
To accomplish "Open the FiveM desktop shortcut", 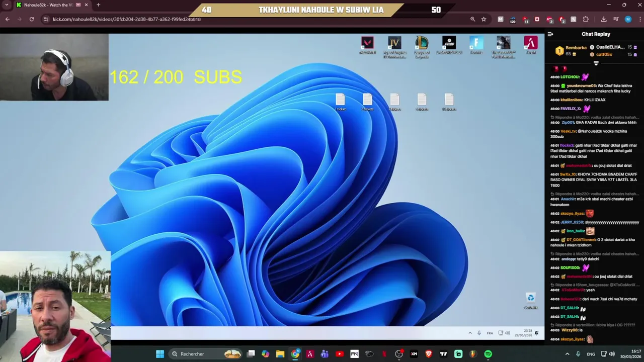I will point(530,45).
